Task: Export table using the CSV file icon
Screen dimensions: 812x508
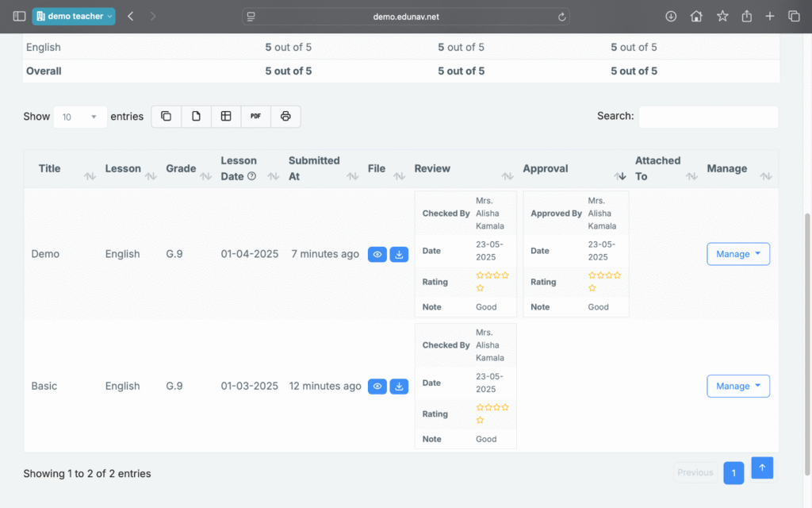Action: pos(197,117)
